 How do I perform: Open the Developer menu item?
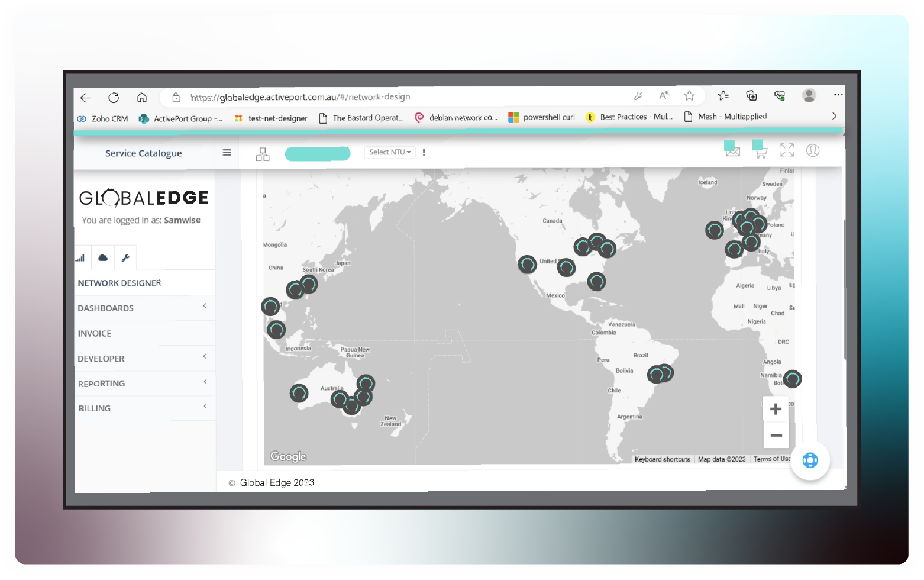[x=145, y=359]
